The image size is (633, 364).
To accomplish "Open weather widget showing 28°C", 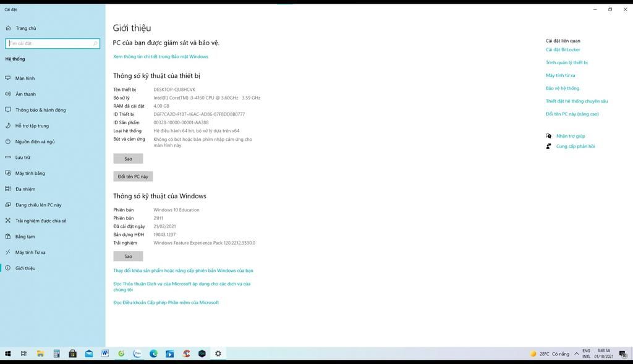I will pyautogui.click(x=550, y=354).
